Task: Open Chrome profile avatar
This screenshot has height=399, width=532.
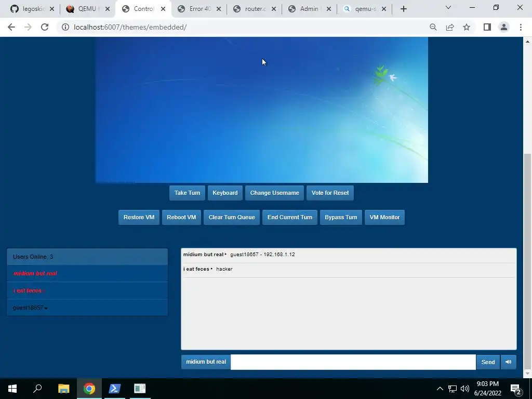Action: 504,27
